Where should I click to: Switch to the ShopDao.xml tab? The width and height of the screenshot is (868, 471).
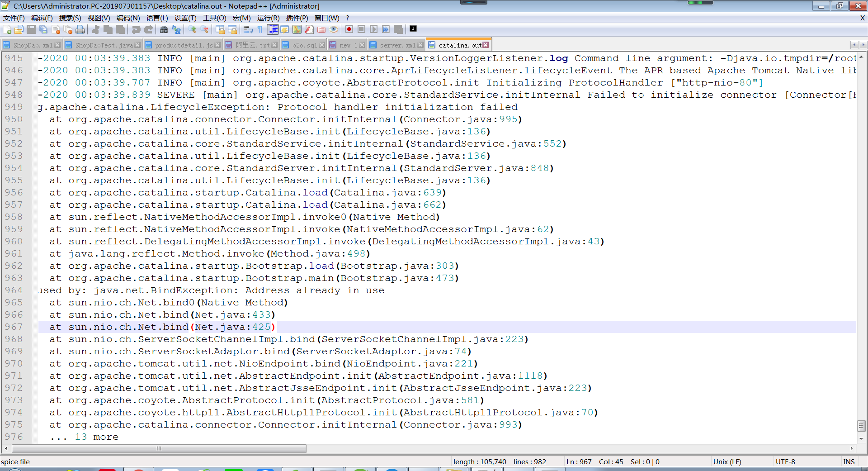(x=31, y=45)
